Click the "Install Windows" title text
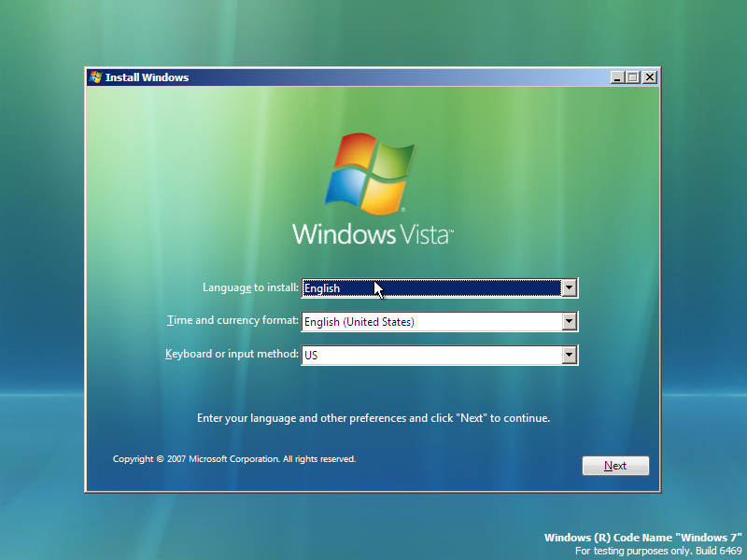The width and height of the screenshot is (747, 560). (x=147, y=77)
